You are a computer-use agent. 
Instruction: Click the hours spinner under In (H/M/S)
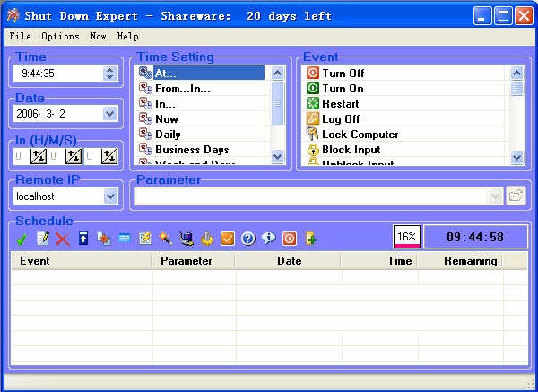point(39,156)
